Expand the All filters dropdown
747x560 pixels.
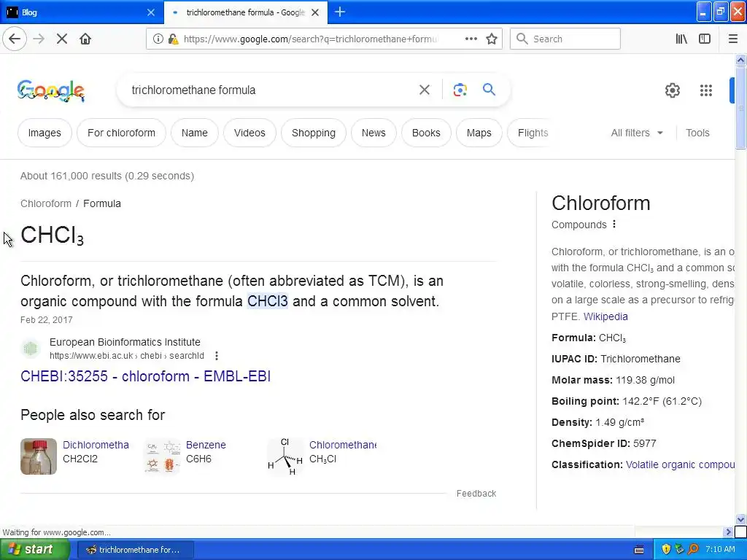tap(637, 133)
